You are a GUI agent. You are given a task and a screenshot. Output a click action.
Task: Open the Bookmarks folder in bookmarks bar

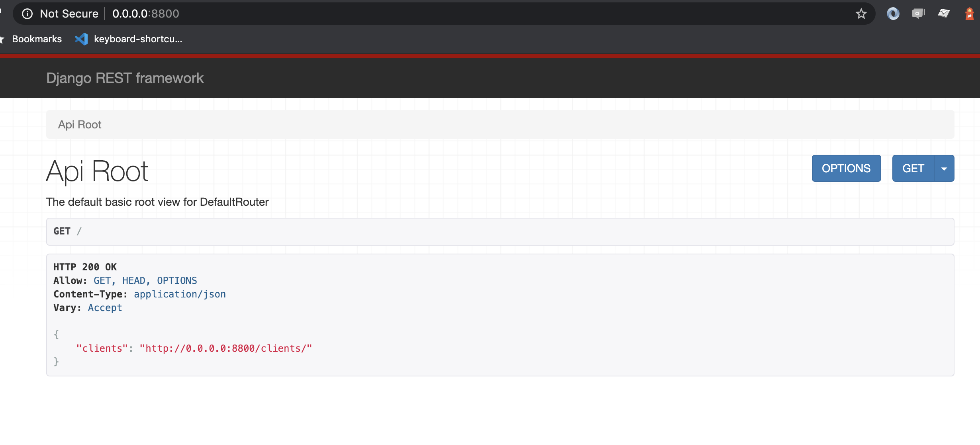tap(37, 39)
